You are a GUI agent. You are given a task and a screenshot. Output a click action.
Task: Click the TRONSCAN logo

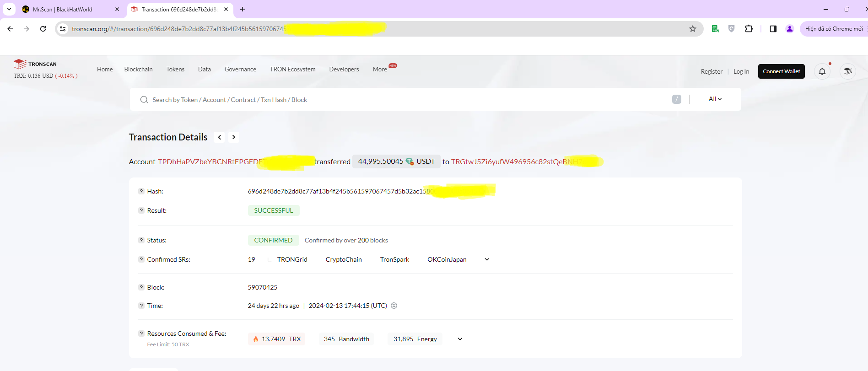coord(35,64)
